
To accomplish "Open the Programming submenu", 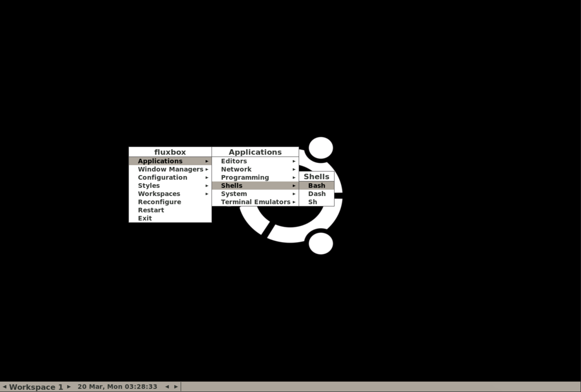I will (255, 177).
